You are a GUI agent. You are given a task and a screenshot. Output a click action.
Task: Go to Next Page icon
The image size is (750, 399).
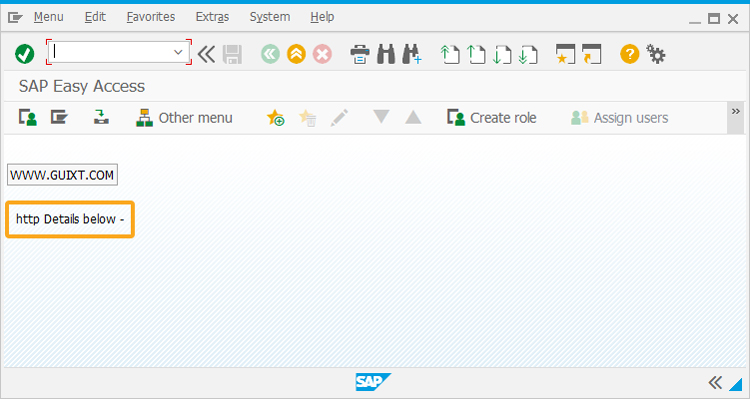tap(502, 54)
